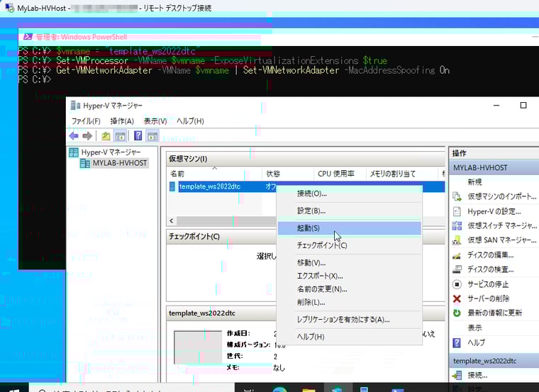Choose チェックポイント(C) in the context menu

coord(349,245)
